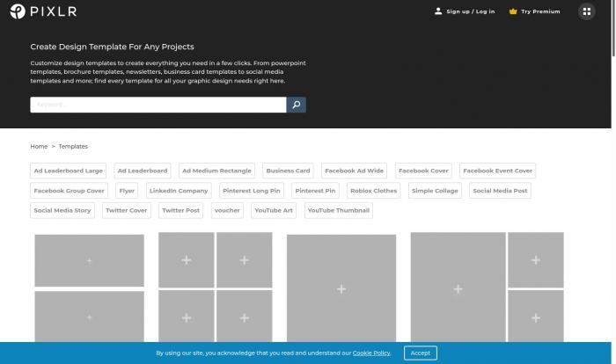Filter by Ad Leaderboard Large
The width and height of the screenshot is (616, 364).
(x=69, y=171)
